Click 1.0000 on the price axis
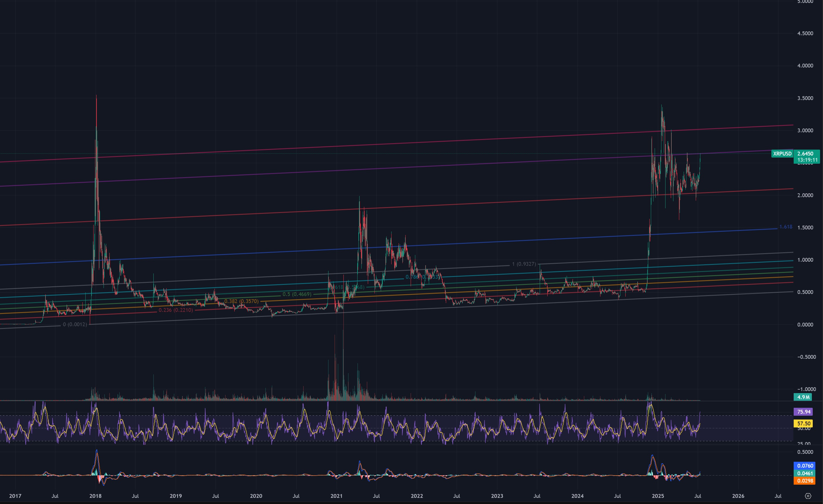The image size is (823, 504). point(805,260)
